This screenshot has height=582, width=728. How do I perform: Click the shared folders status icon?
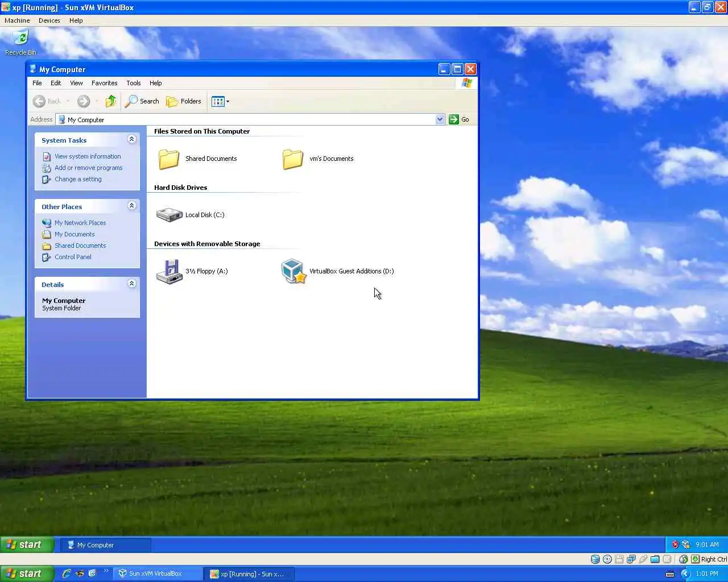(x=655, y=559)
